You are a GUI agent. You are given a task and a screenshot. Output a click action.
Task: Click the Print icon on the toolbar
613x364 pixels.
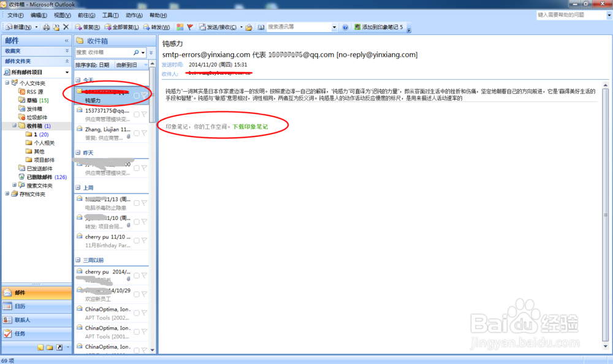point(47,27)
